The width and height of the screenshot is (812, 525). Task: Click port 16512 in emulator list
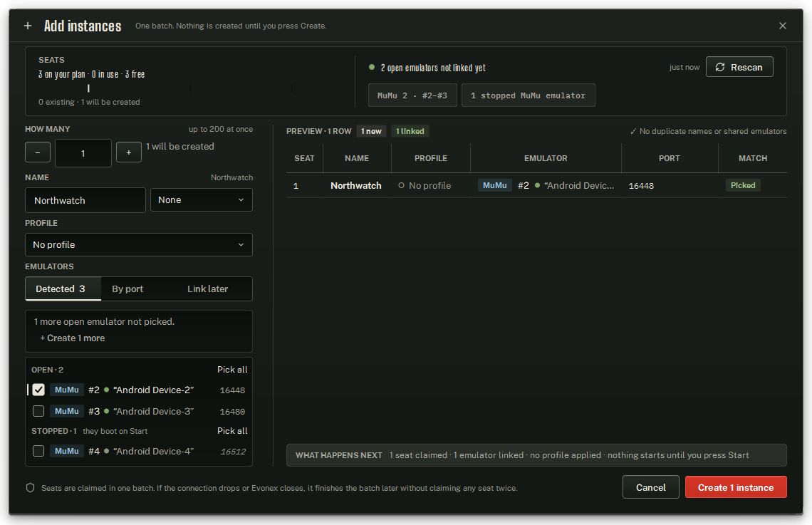(x=233, y=452)
